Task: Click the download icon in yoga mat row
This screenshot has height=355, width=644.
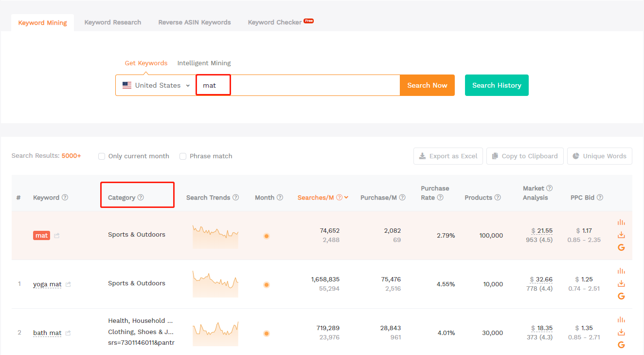Action: [x=621, y=283]
